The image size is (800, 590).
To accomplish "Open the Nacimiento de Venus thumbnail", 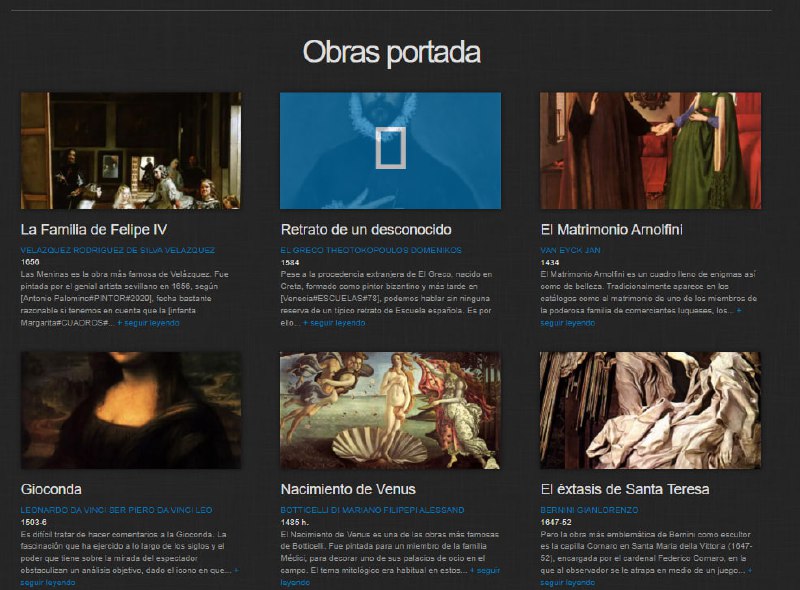I will (390, 410).
